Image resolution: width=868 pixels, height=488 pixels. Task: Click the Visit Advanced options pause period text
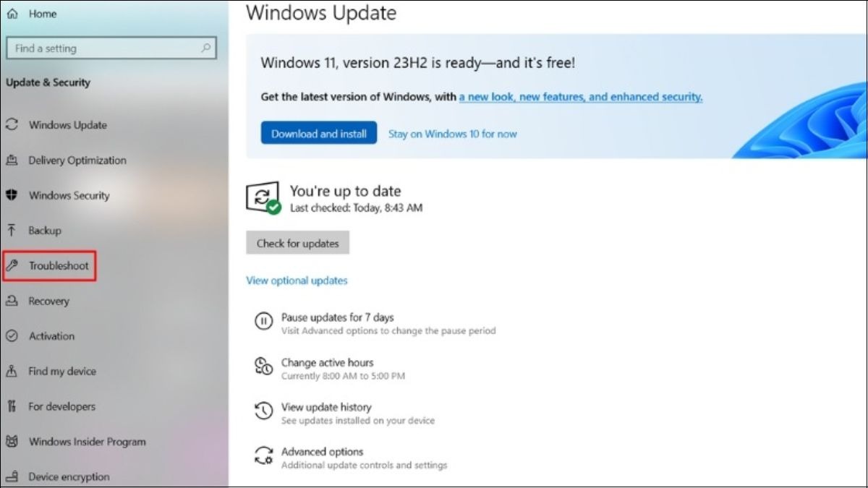[x=389, y=331]
